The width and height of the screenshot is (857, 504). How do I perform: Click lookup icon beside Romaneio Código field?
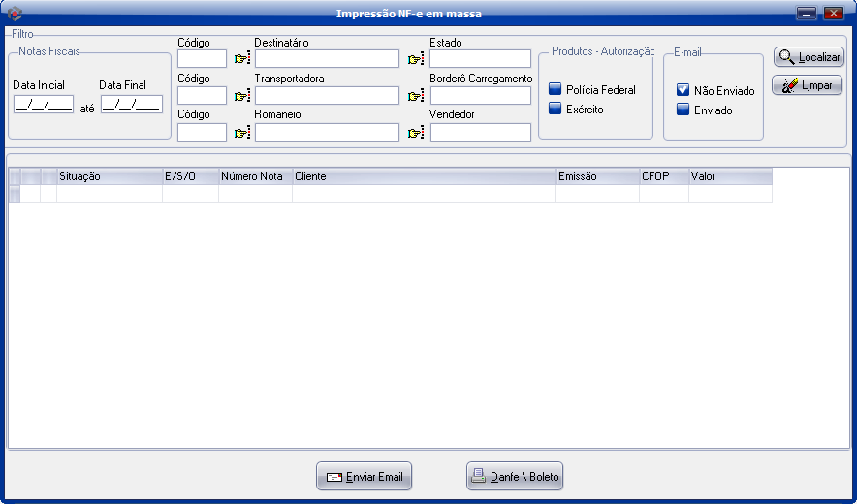pos(241,133)
